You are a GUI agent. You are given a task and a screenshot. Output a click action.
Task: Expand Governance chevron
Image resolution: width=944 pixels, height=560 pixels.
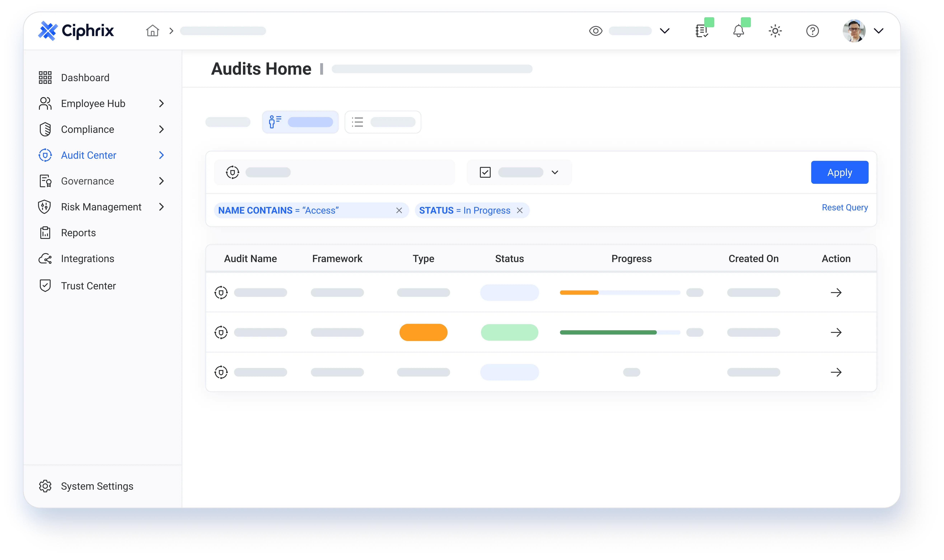click(162, 181)
